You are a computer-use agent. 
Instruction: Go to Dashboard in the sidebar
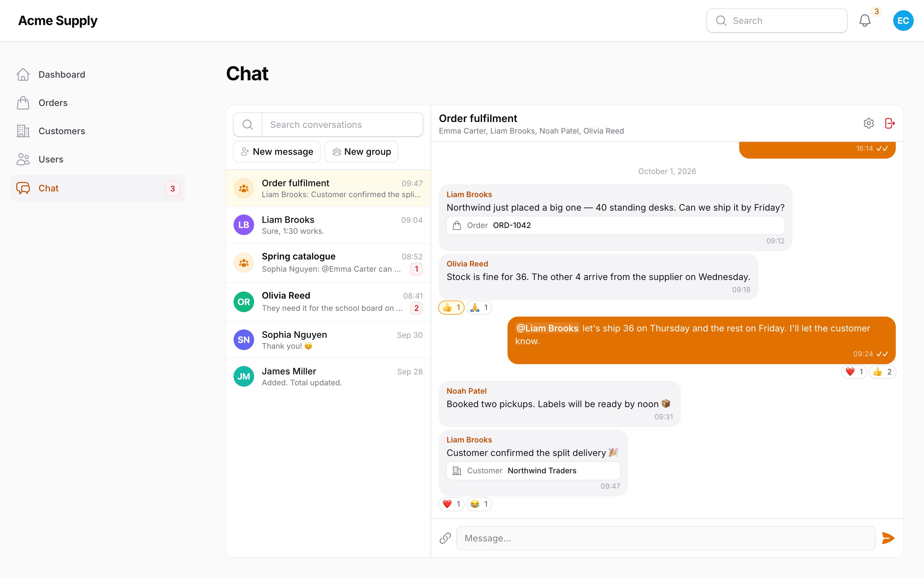tap(98, 74)
